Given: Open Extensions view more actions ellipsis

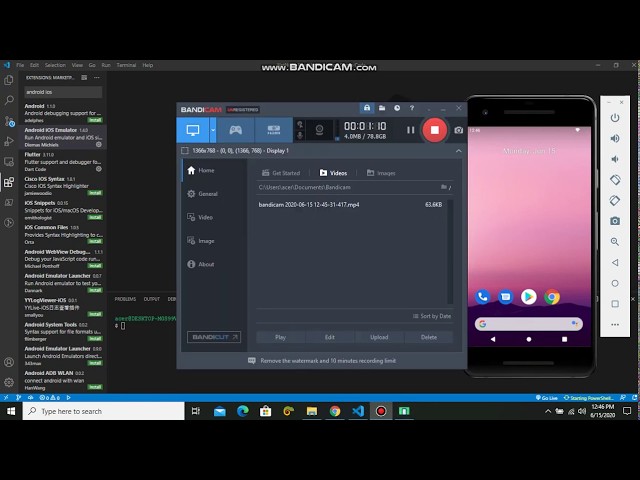Looking at the screenshot, I should point(97,78).
